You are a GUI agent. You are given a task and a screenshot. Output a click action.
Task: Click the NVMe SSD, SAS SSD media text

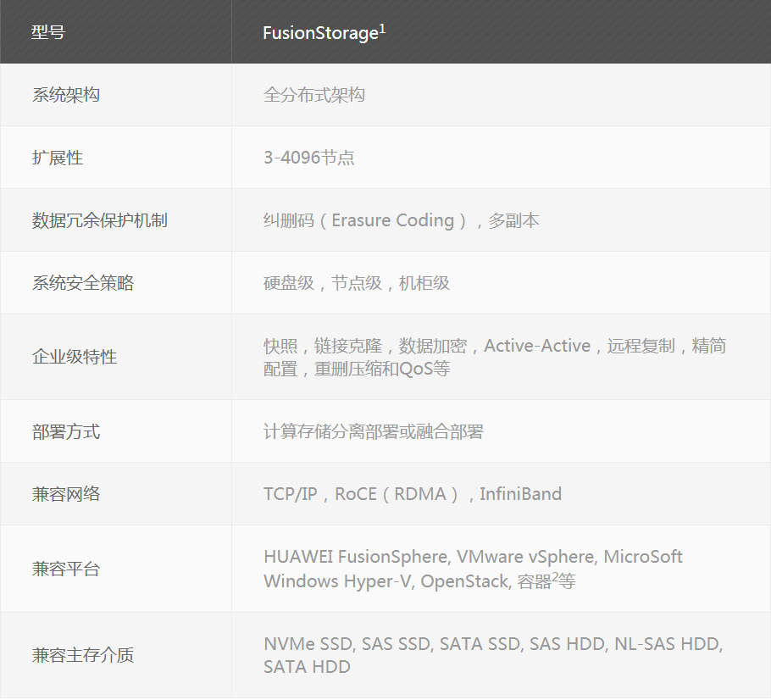click(493, 656)
